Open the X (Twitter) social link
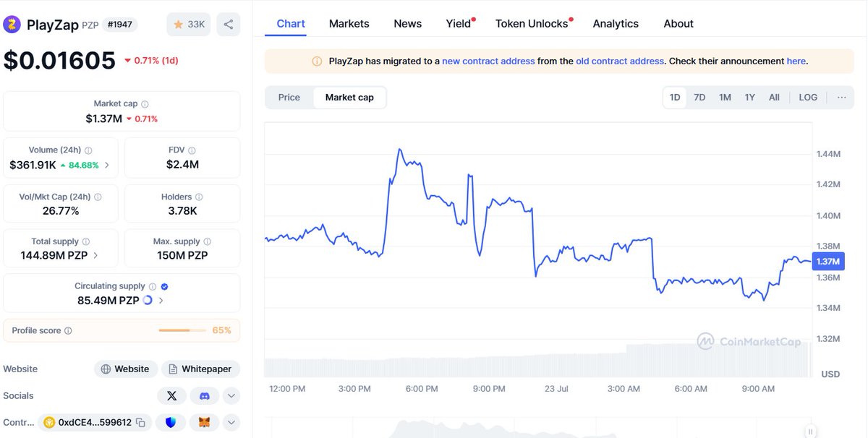 point(171,395)
